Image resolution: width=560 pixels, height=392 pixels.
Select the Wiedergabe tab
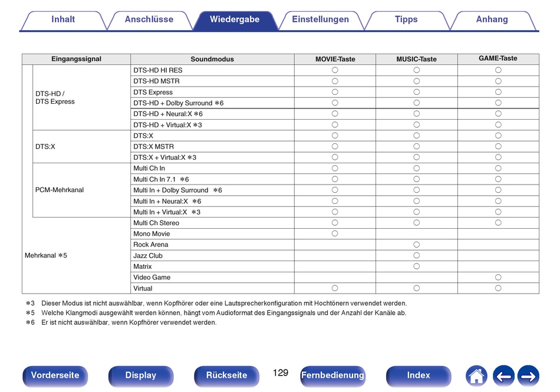click(x=235, y=19)
